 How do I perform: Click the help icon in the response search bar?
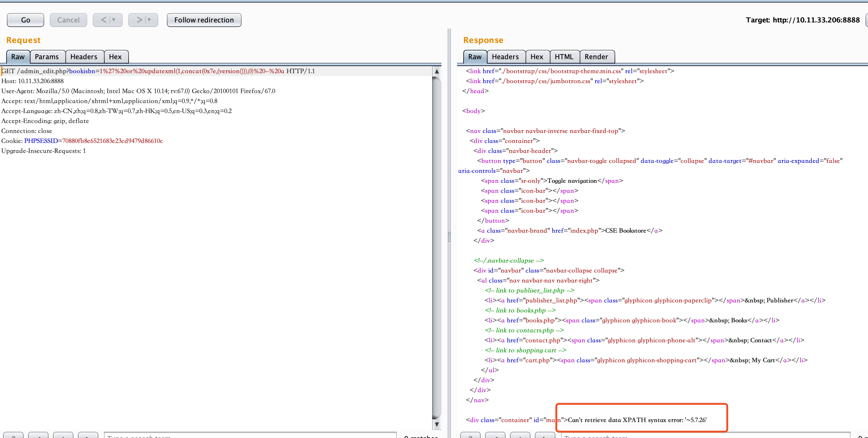click(x=471, y=436)
